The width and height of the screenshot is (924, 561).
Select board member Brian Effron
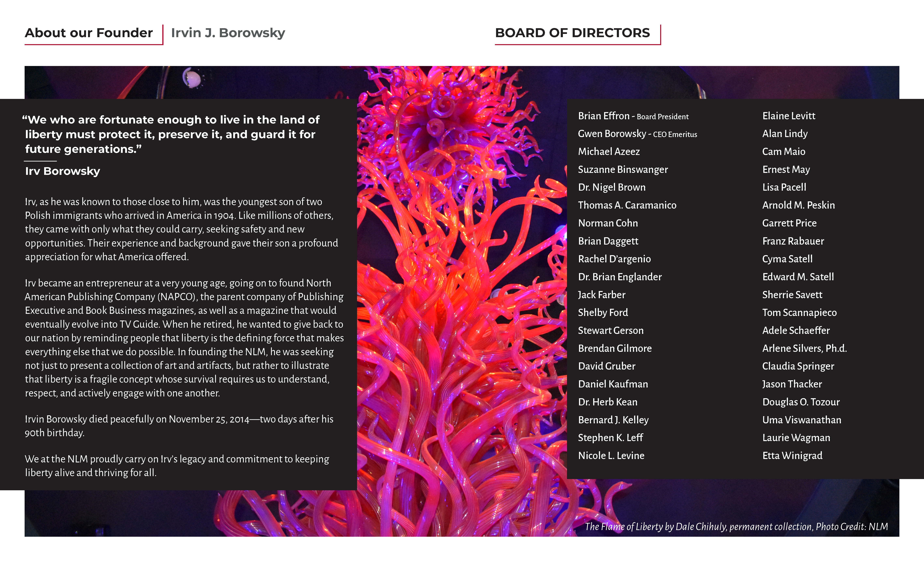604,116
